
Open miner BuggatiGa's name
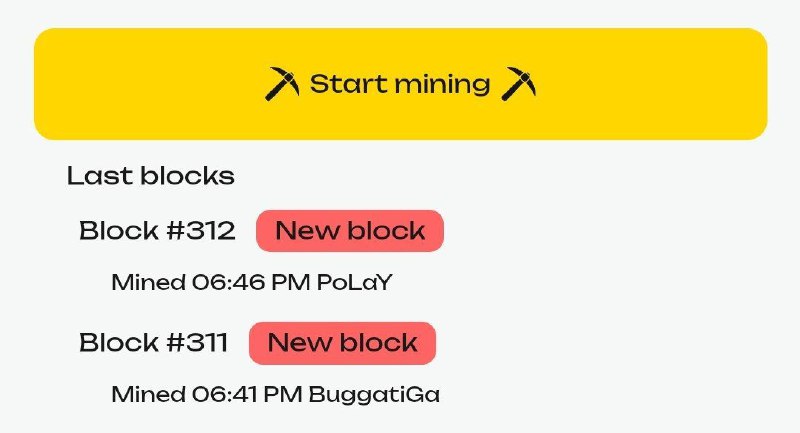pos(374,395)
